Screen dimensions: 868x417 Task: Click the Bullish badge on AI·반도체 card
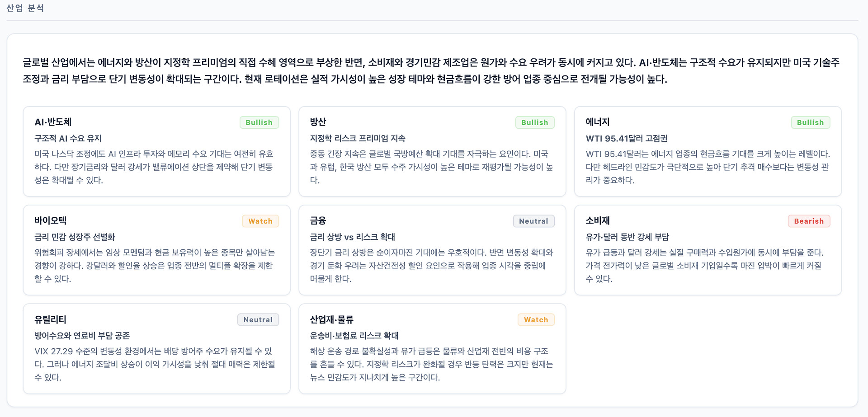[x=259, y=122]
